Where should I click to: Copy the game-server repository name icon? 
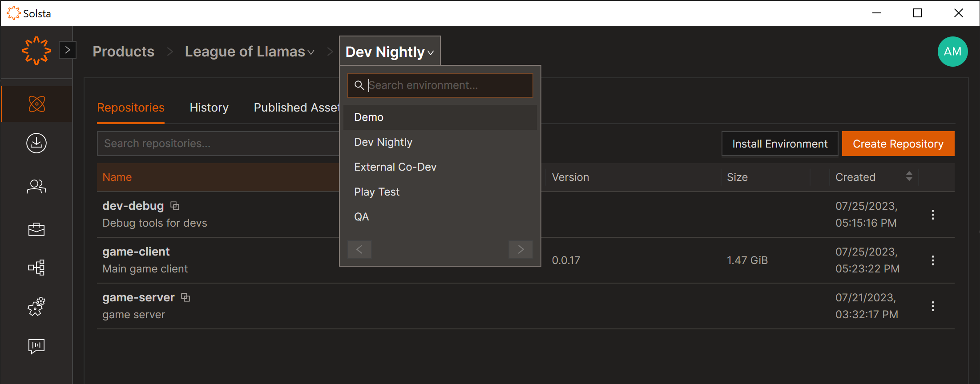[x=186, y=297]
